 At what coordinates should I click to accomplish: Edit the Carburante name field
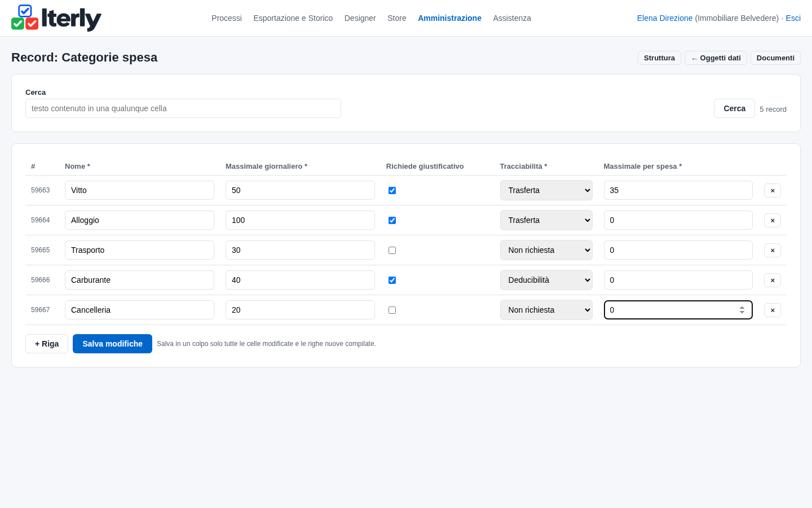(x=139, y=280)
